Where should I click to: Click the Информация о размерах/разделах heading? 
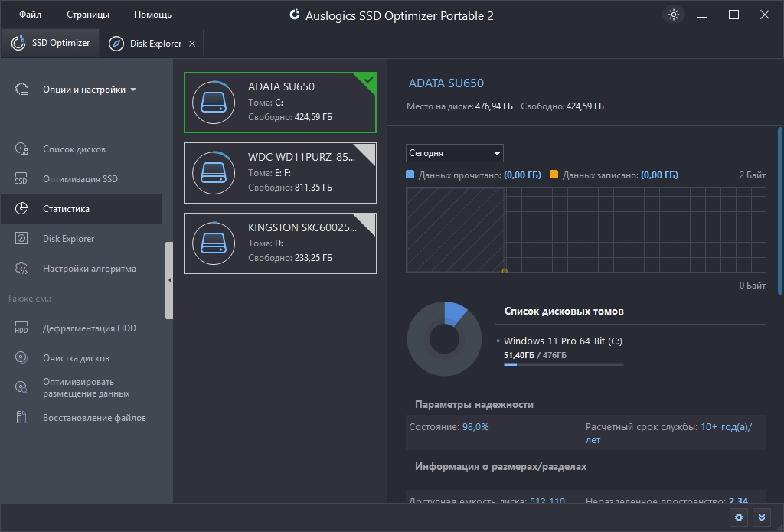coord(501,466)
